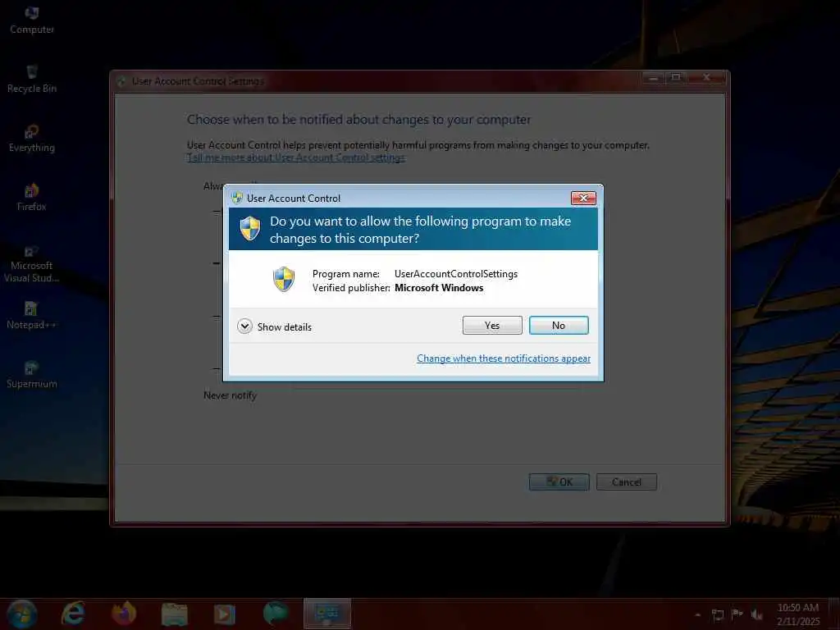Open the Microsoft Visual Studio desktop shortcut
840x630 pixels.
click(32, 263)
